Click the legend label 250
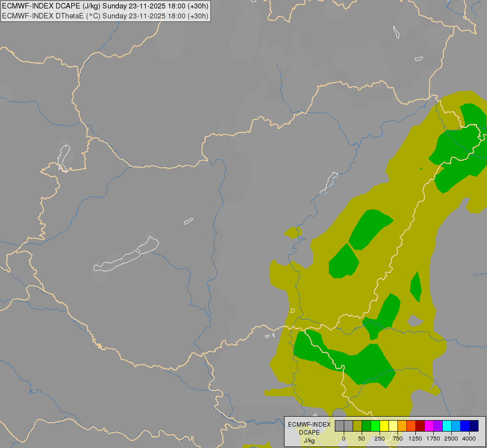This screenshot has width=487, height=448. (380, 439)
